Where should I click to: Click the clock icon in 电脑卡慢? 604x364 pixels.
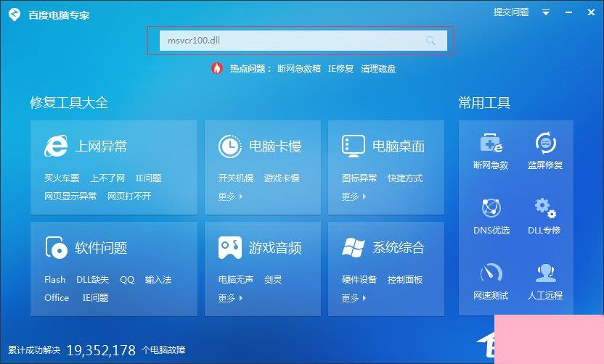click(x=230, y=146)
